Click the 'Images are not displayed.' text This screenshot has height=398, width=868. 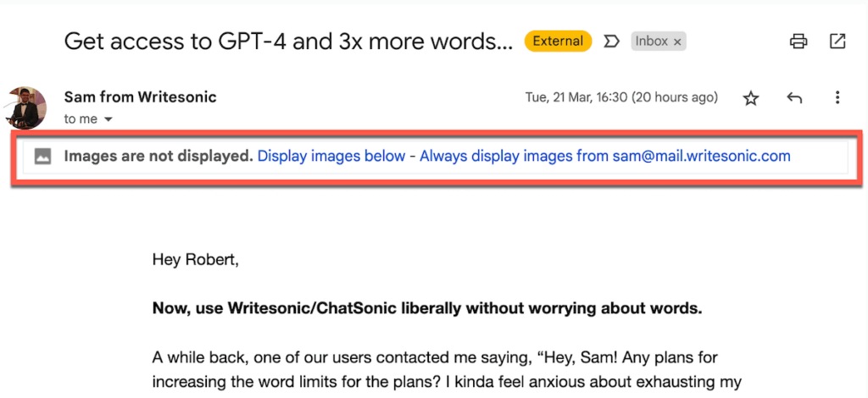coord(159,157)
